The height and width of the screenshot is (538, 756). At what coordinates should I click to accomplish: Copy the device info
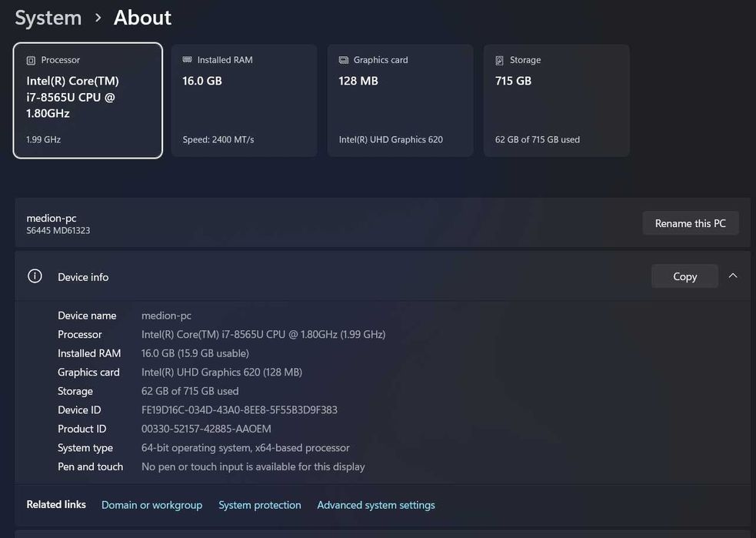point(684,276)
